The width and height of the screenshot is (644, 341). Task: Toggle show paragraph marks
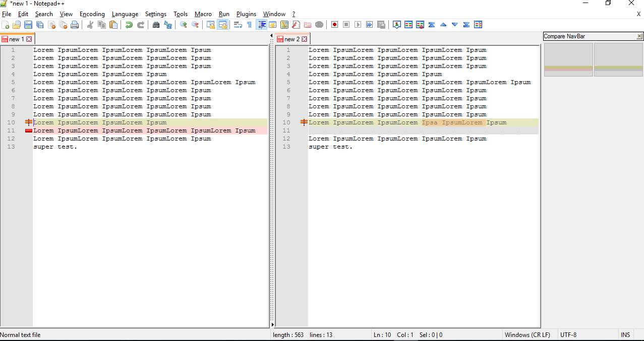tap(250, 24)
